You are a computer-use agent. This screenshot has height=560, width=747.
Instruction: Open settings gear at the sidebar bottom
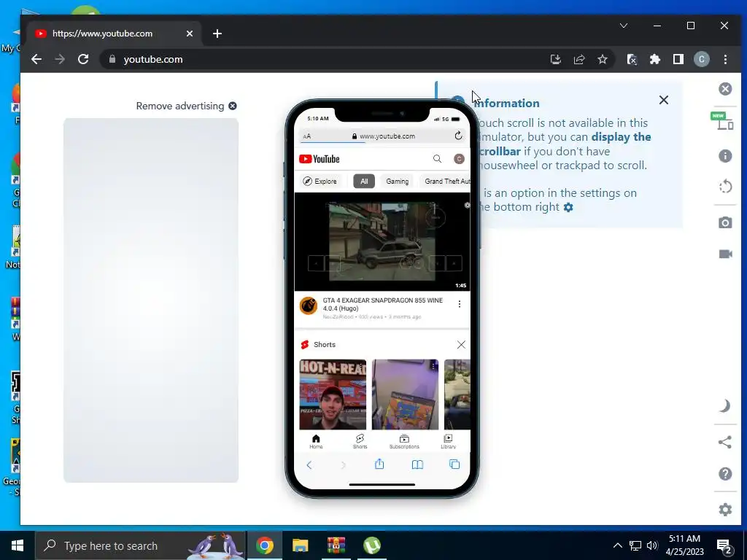tap(725, 509)
